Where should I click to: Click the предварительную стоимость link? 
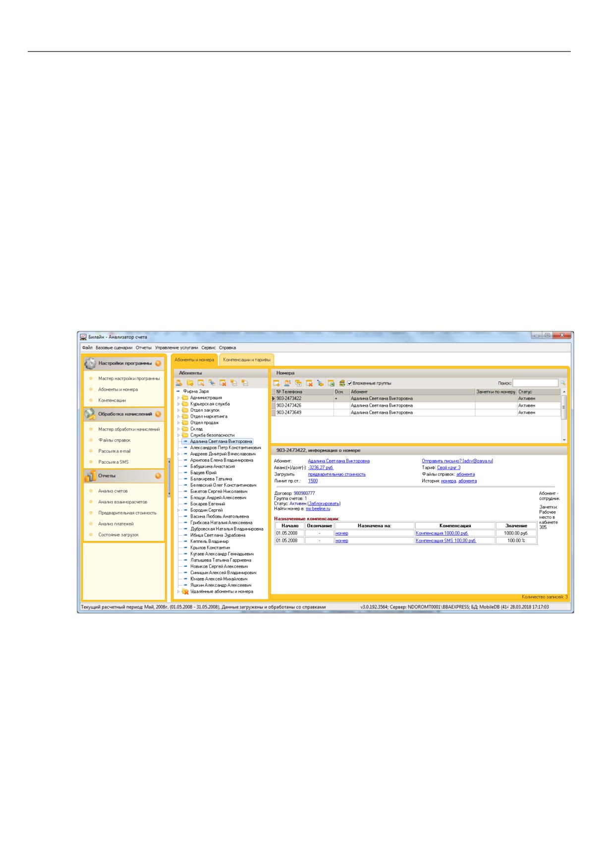(337, 475)
